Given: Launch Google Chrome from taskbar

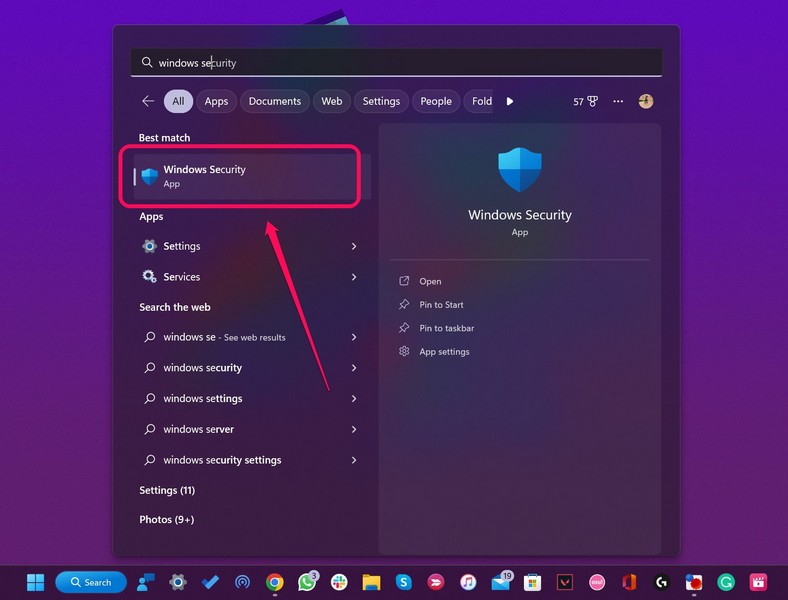Looking at the screenshot, I should click(274, 582).
